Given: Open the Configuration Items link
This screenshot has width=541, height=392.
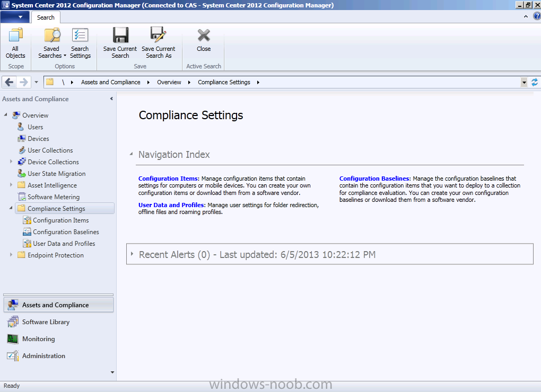Looking at the screenshot, I should (x=169, y=179).
